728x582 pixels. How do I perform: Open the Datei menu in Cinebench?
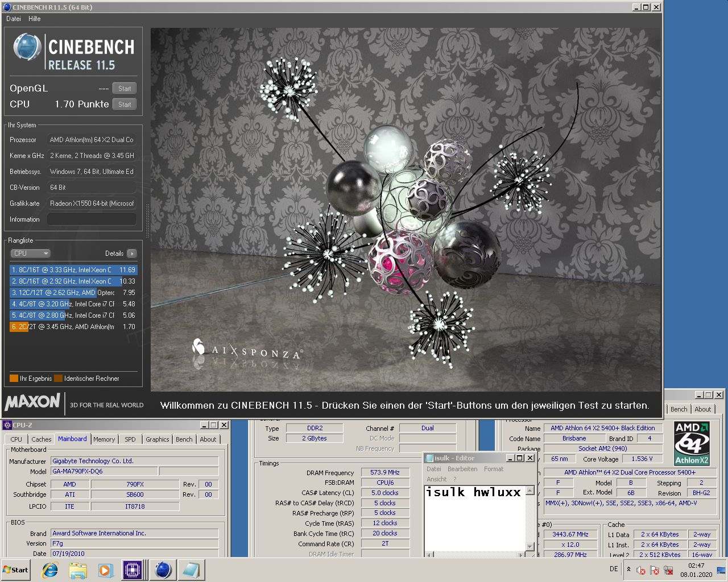point(14,19)
